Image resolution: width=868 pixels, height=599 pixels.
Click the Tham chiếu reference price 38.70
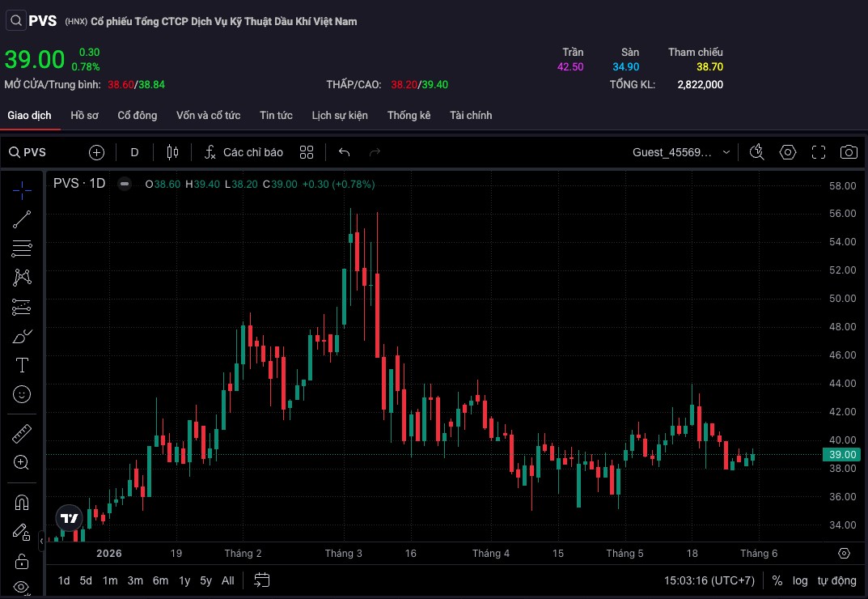[x=709, y=66]
